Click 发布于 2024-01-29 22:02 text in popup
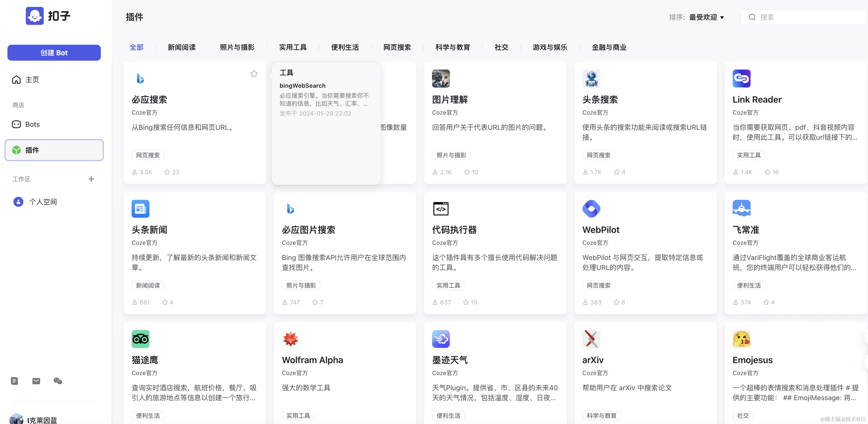The image size is (868, 424). 315,114
